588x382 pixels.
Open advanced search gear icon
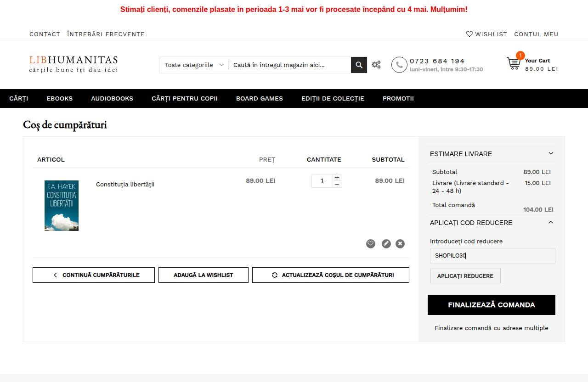pos(376,65)
